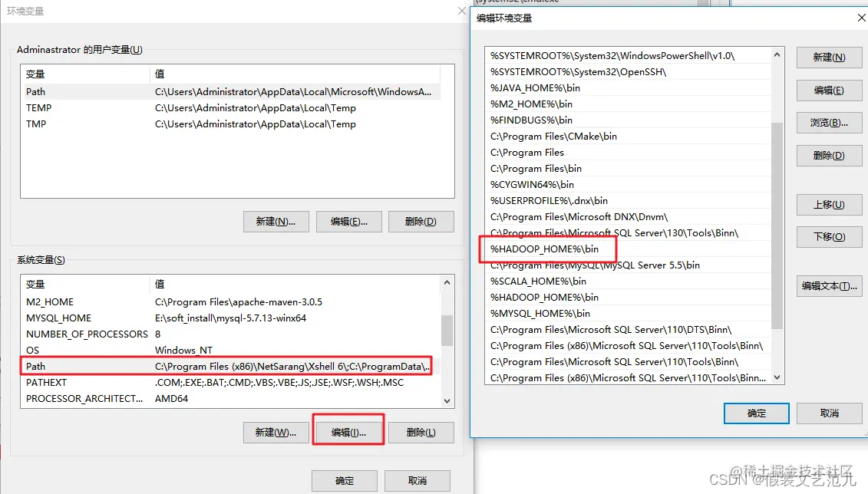This screenshot has width=868, height=494.
Task: Click 删除(D) under user variables
Action: pyautogui.click(x=421, y=221)
